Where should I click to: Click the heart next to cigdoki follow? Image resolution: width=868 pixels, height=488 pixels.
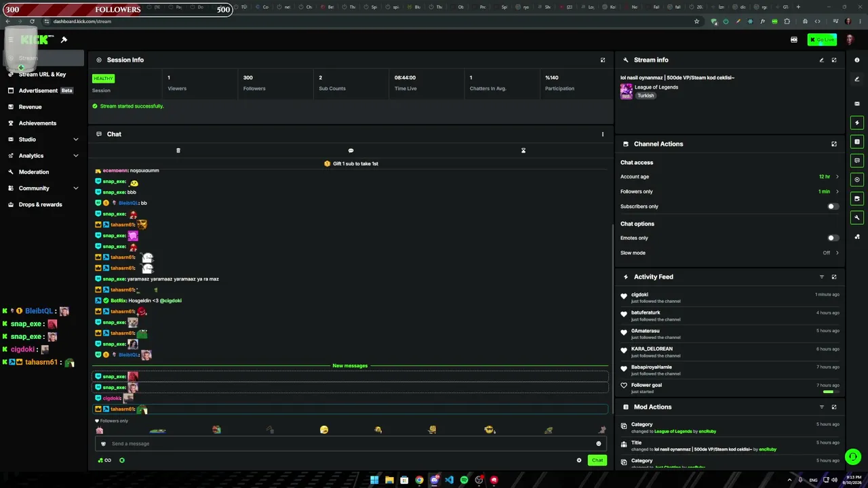click(x=624, y=296)
